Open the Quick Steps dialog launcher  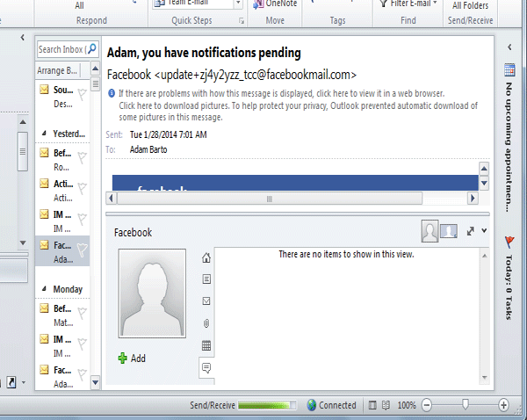coord(242,21)
